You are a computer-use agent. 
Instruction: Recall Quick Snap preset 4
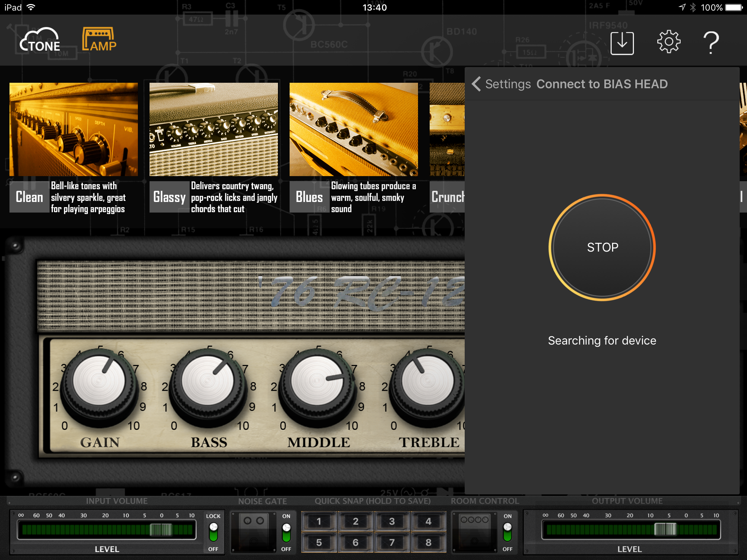[x=429, y=521]
